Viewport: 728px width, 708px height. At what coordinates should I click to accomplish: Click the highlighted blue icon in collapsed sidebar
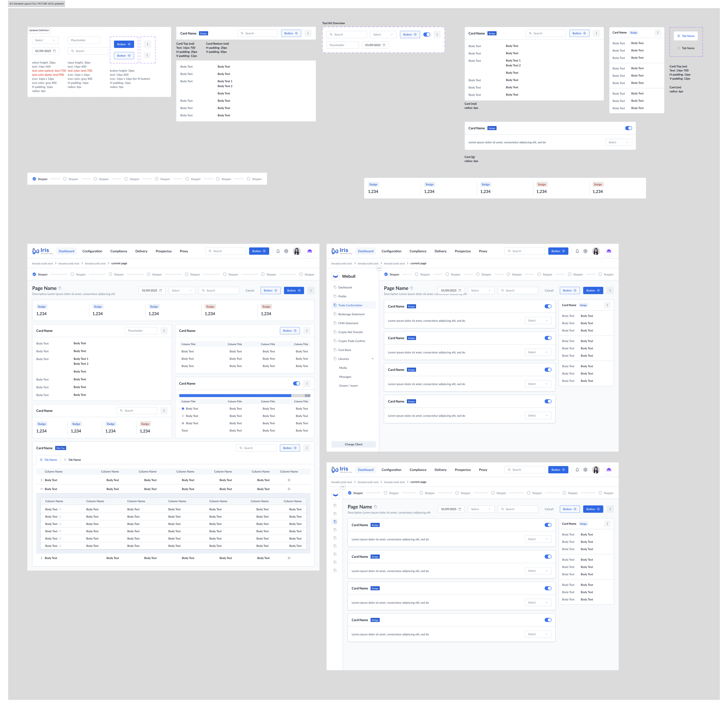click(335, 522)
